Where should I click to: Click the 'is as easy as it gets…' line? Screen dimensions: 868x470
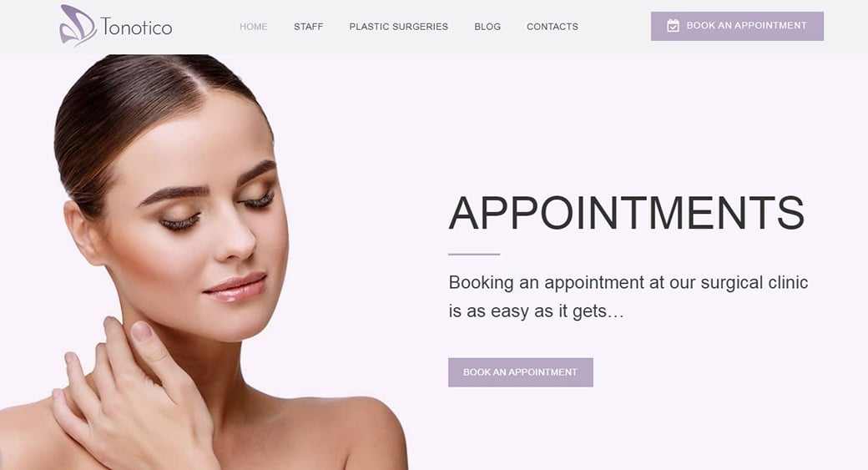coord(536,311)
